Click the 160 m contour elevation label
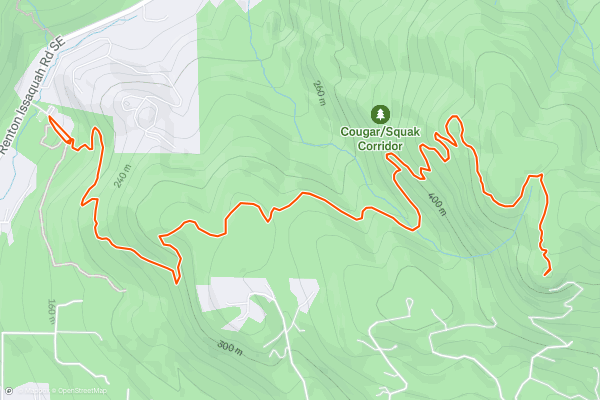Viewport: 600px width, 400px height. click(52, 311)
